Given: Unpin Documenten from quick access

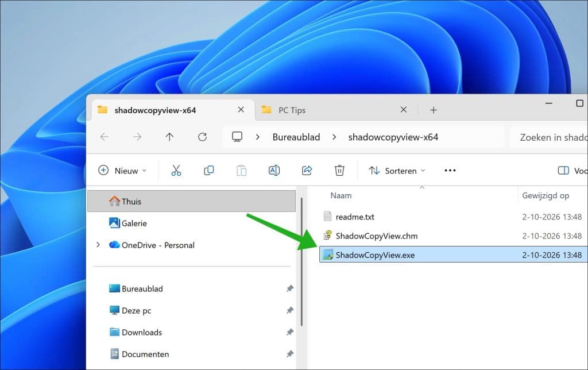Looking at the screenshot, I should click(x=289, y=353).
